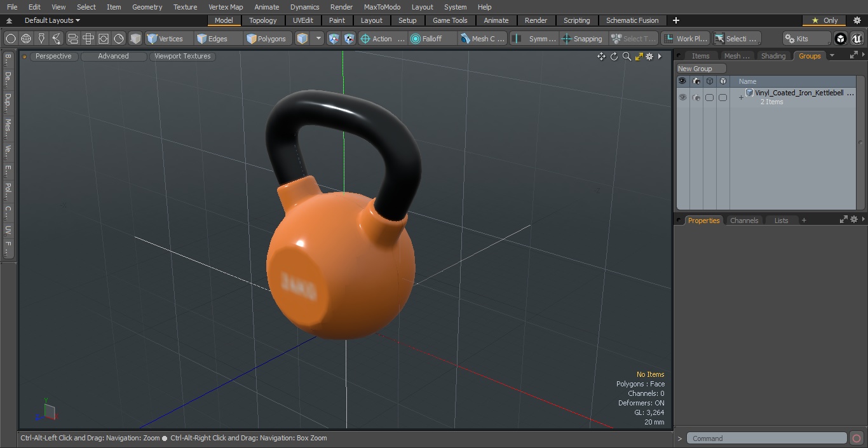The image size is (868, 448).
Task: Open layout settings gear icon
Action: click(857, 20)
